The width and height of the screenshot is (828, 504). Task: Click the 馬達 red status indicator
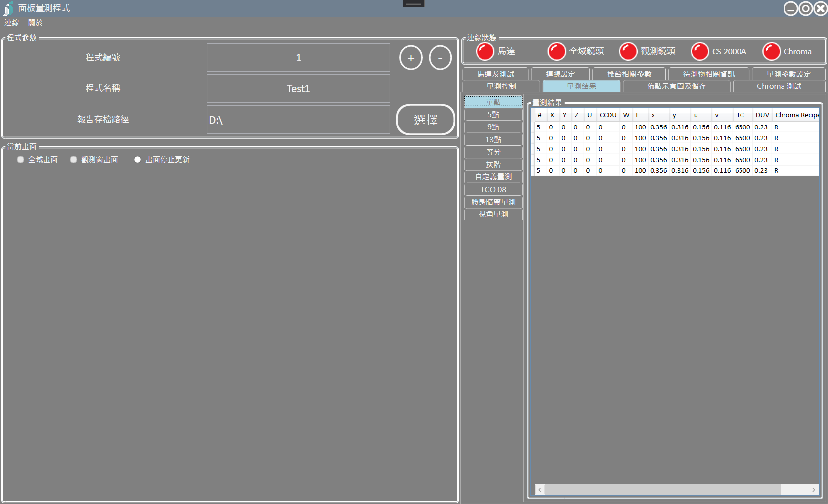[x=485, y=51]
